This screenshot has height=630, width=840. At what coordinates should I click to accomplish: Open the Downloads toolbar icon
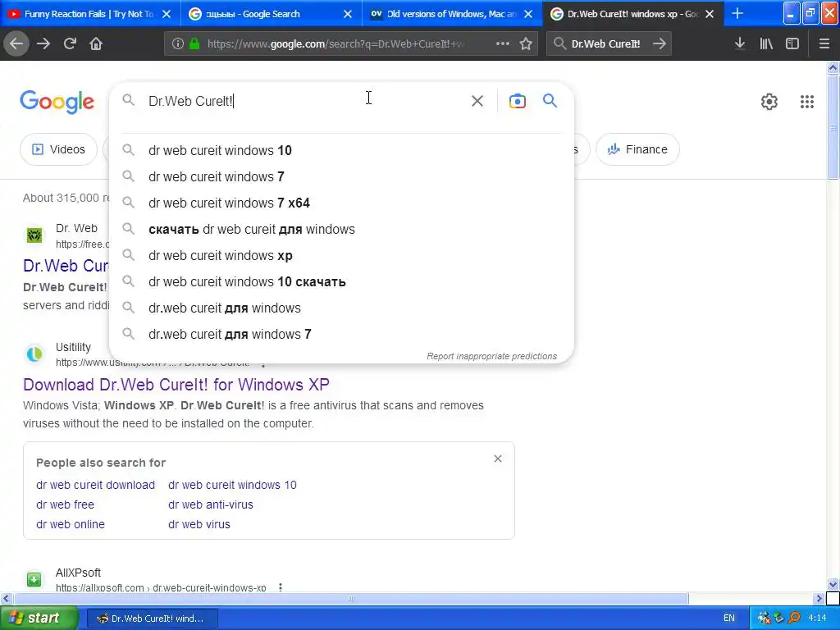[x=740, y=43]
